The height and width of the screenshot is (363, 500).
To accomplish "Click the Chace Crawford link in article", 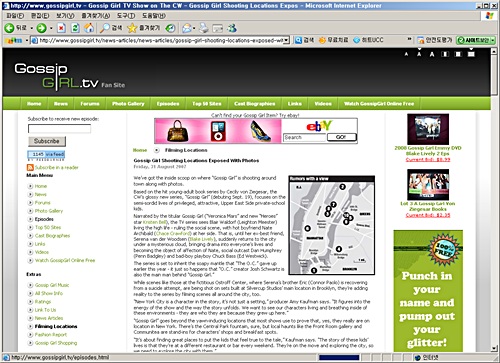I will [x=173, y=234].
